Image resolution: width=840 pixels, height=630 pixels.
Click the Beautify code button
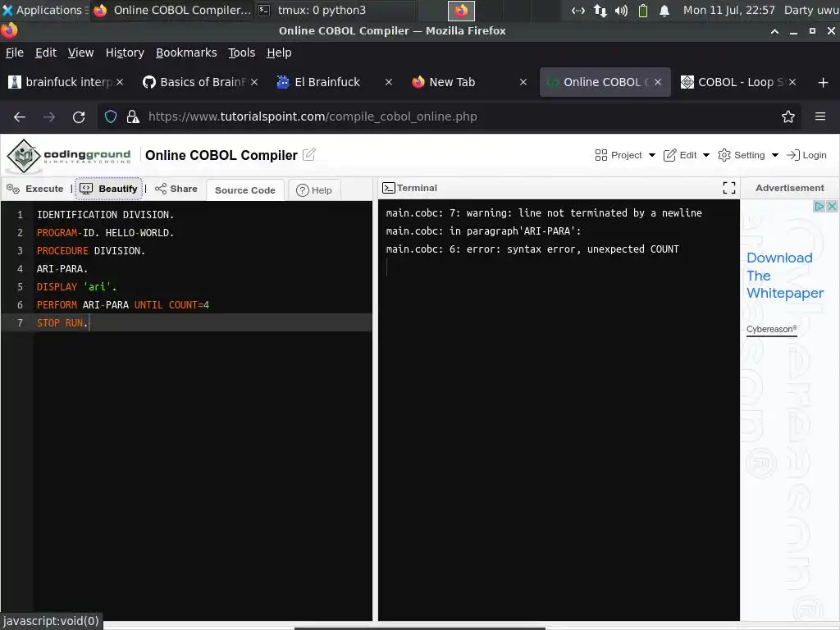tap(109, 189)
